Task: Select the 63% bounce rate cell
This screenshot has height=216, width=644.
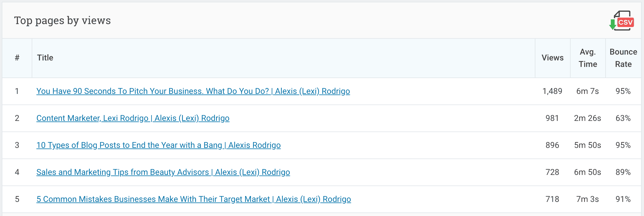Action: coord(623,118)
